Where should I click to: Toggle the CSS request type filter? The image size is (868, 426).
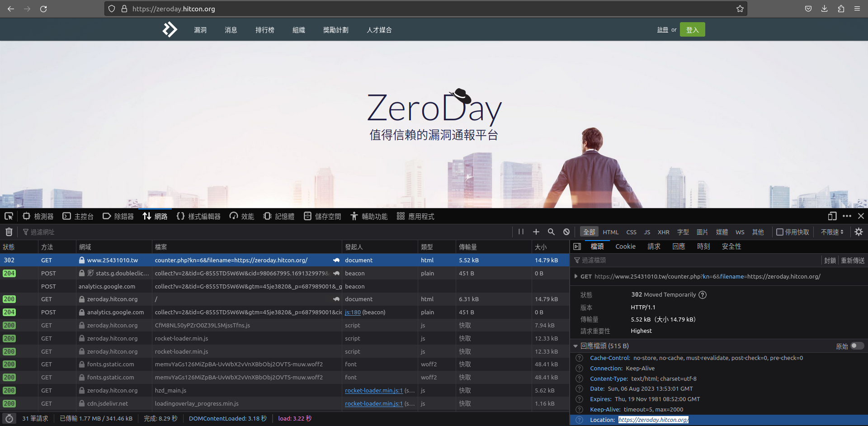click(632, 232)
